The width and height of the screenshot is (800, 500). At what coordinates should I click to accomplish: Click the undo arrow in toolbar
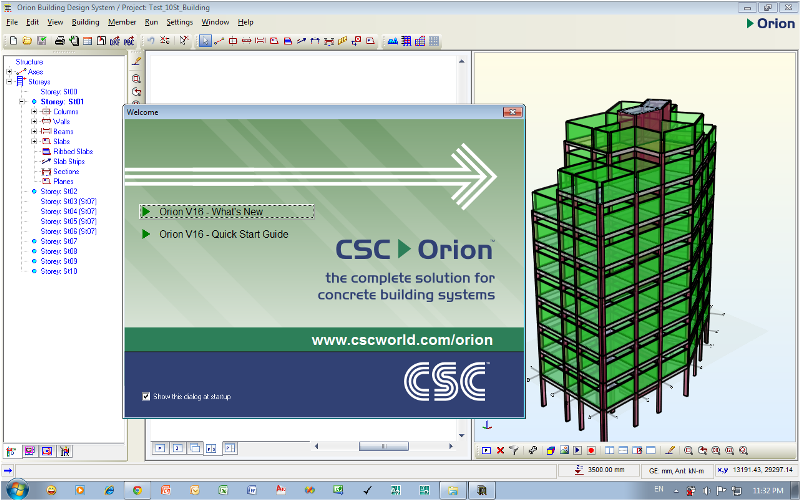click(151, 41)
